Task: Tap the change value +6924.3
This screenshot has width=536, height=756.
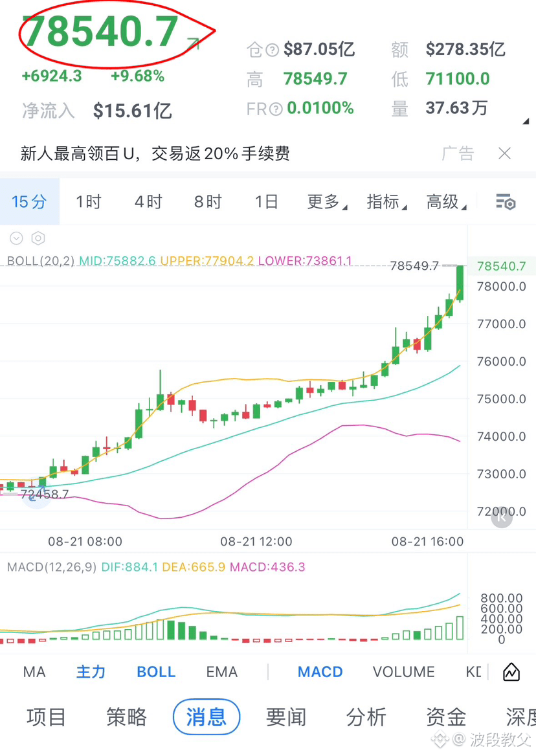Action: (x=52, y=76)
